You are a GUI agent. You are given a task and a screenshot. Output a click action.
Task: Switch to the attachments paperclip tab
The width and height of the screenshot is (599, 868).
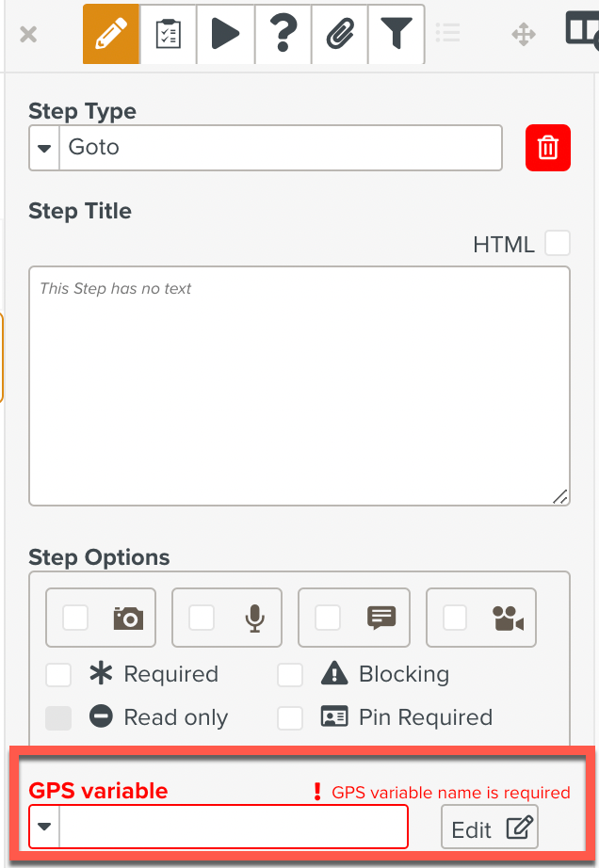(340, 34)
